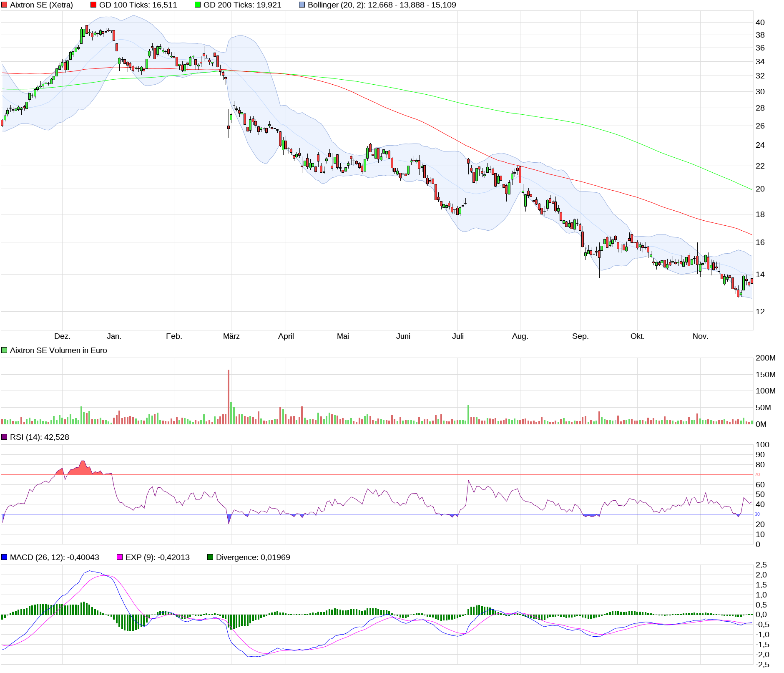Click the dark green Divergence legend swatch

coord(210,557)
